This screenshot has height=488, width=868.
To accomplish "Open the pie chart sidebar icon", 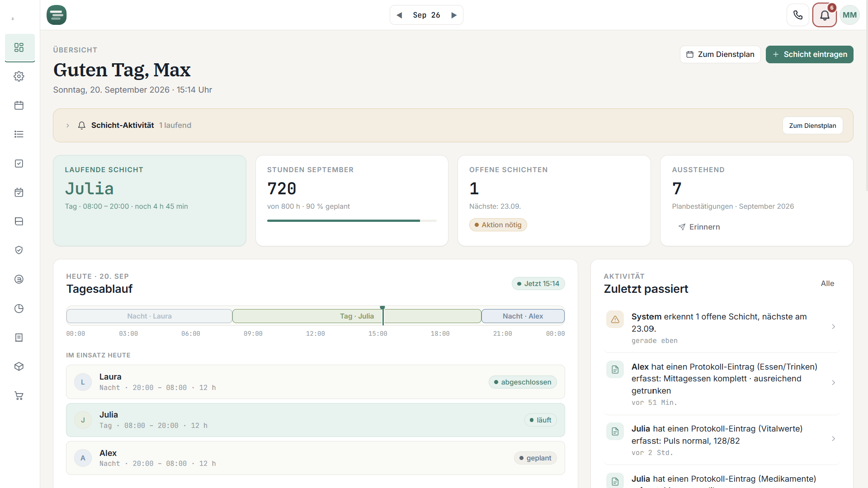I will pos(19,309).
